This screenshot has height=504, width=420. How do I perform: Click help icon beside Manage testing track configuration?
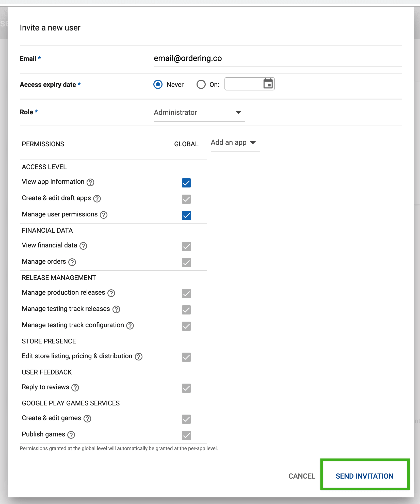[x=130, y=326]
